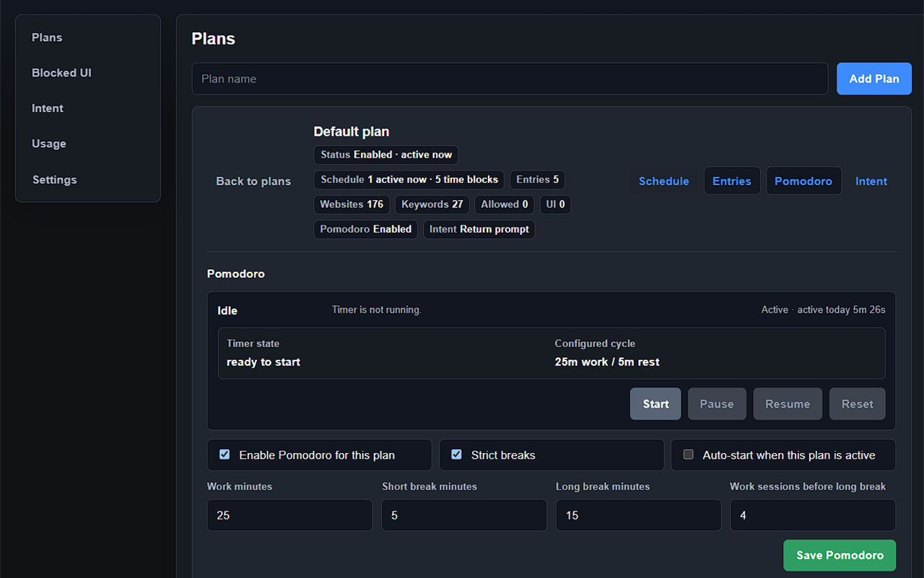This screenshot has width=924, height=578.
Task: Click Back to plans
Action: [253, 181]
